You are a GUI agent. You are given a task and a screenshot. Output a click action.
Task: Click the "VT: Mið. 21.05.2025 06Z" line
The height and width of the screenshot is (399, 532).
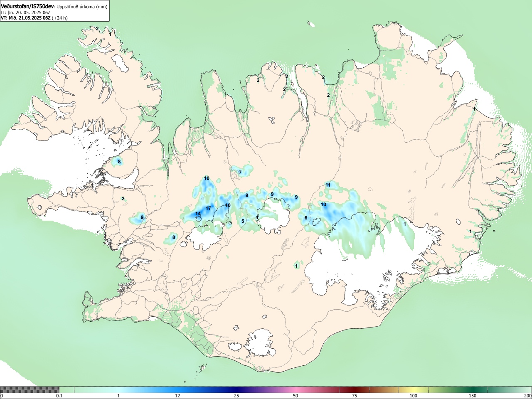[x=25, y=18]
